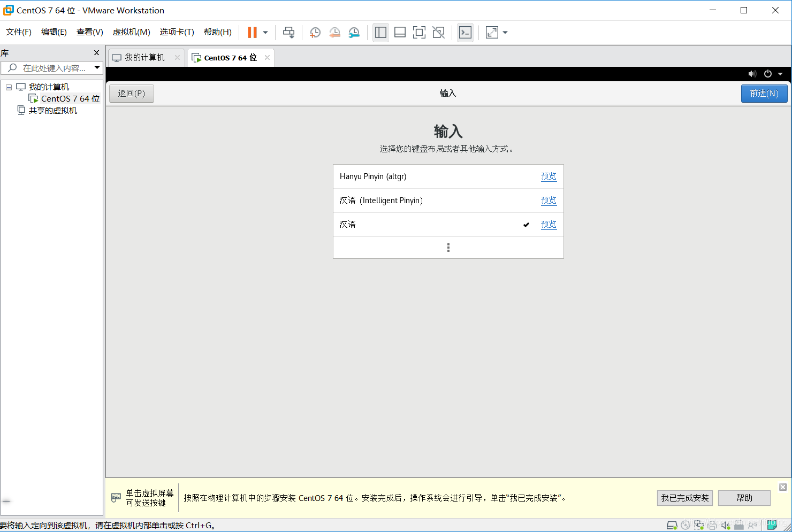This screenshot has width=792, height=532.
Task: Preview the Hanyu Pinyin (altgr) layout
Action: point(549,176)
